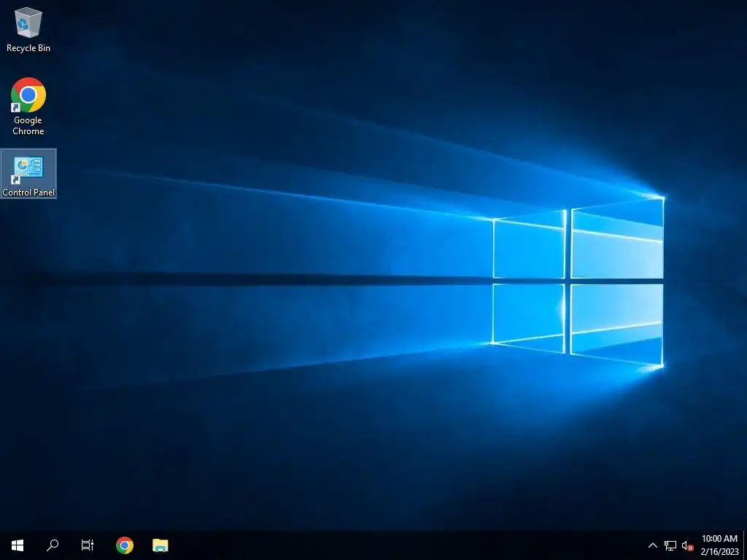Open the taskbar search magnifier
The width and height of the screenshot is (747, 560).
(53, 545)
